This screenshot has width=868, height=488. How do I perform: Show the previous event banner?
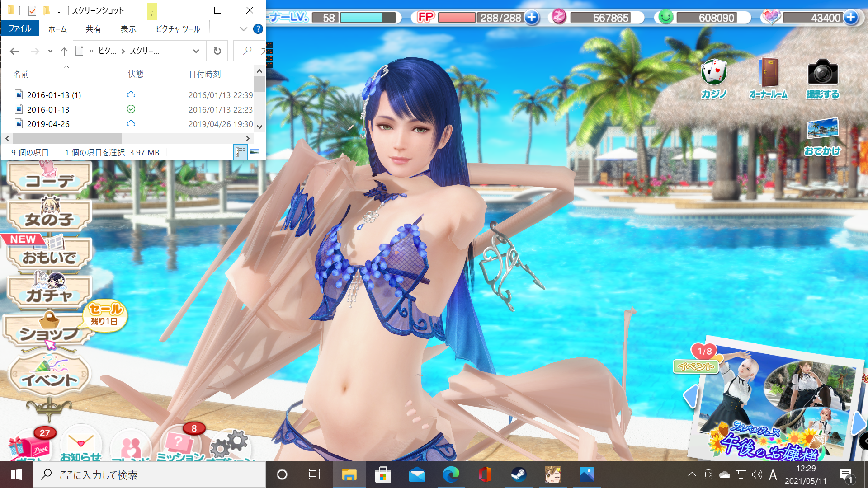tap(690, 396)
